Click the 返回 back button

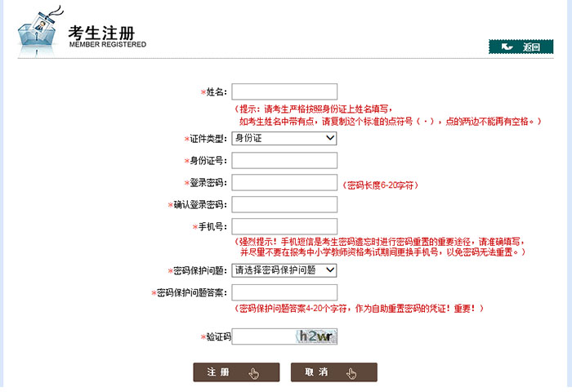[x=521, y=47]
